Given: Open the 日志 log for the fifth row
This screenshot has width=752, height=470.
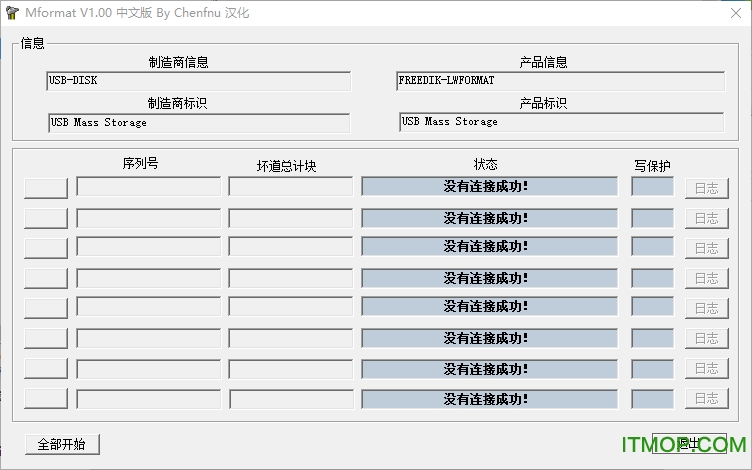Looking at the screenshot, I should [706, 308].
